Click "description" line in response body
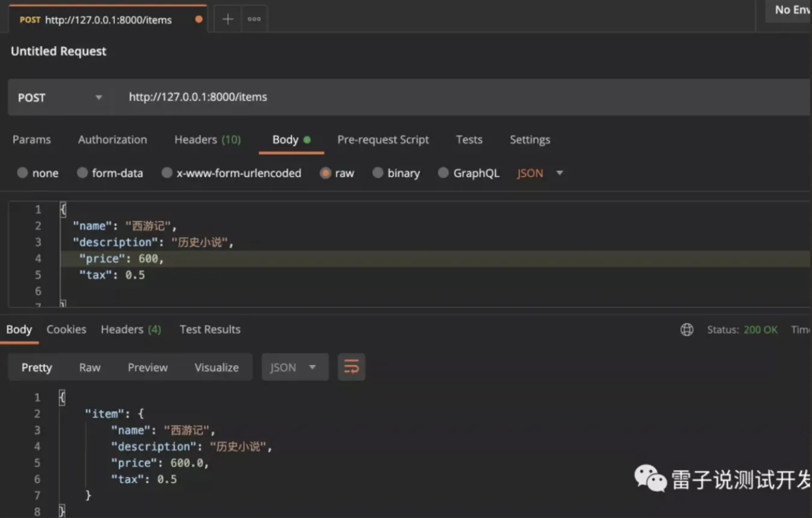The image size is (812, 518). [x=192, y=446]
